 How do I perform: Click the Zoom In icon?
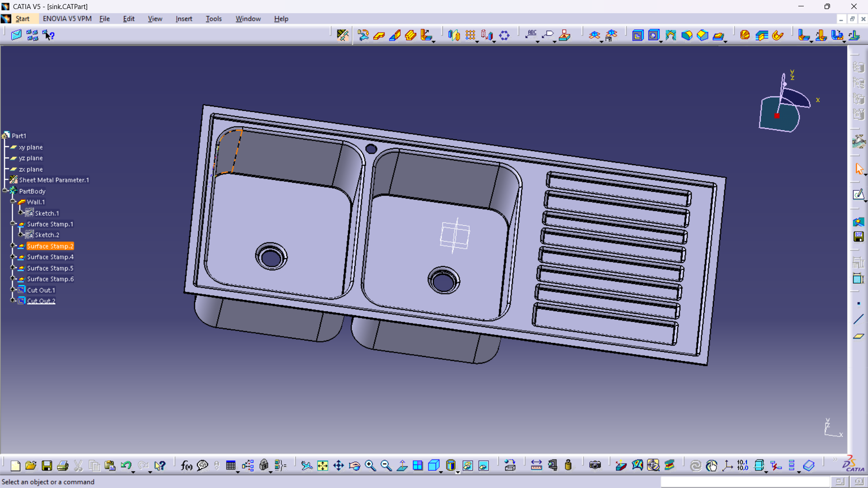(370, 465)
